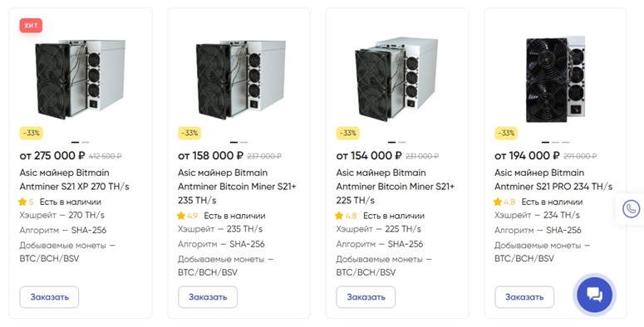Open Antminer S21+ 225 TH/s product image
Image resolution: width=644 pixels, height=327 pixels.
(x=396, y=79)
